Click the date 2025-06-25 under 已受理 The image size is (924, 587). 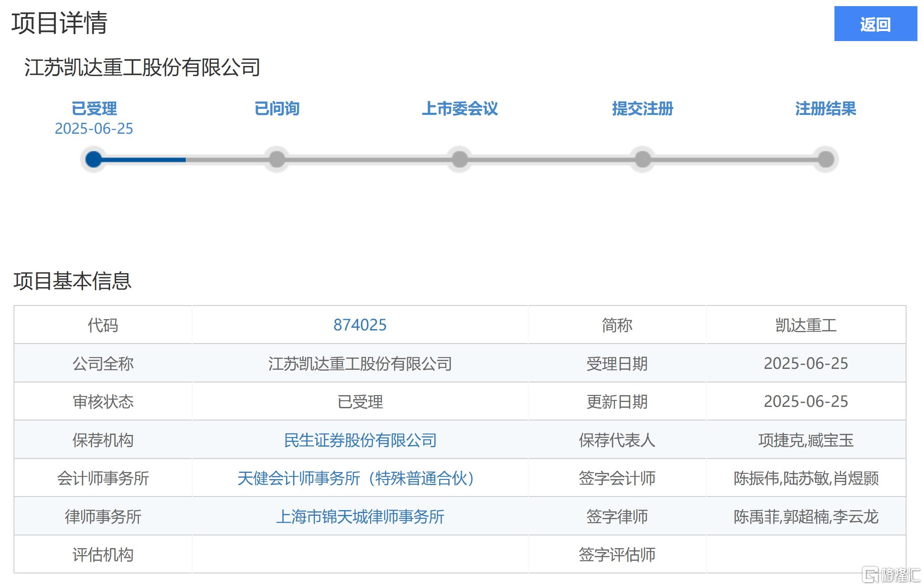94,129
